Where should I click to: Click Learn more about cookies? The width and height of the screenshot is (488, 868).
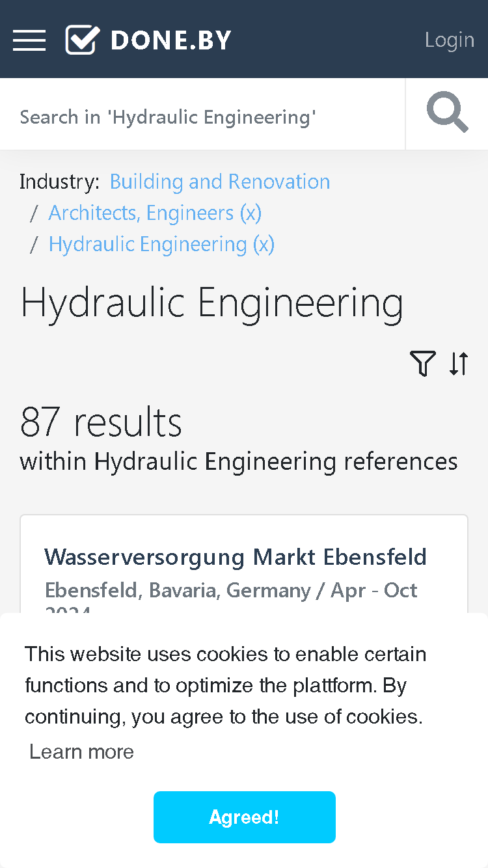[81, 752]
